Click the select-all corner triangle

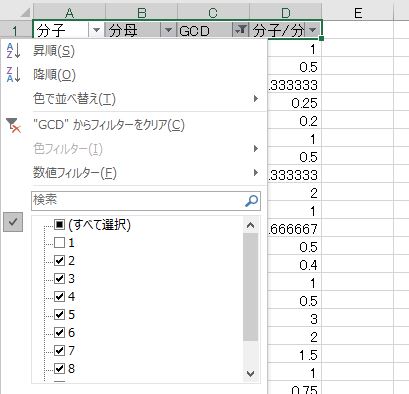tap(25, 13)
